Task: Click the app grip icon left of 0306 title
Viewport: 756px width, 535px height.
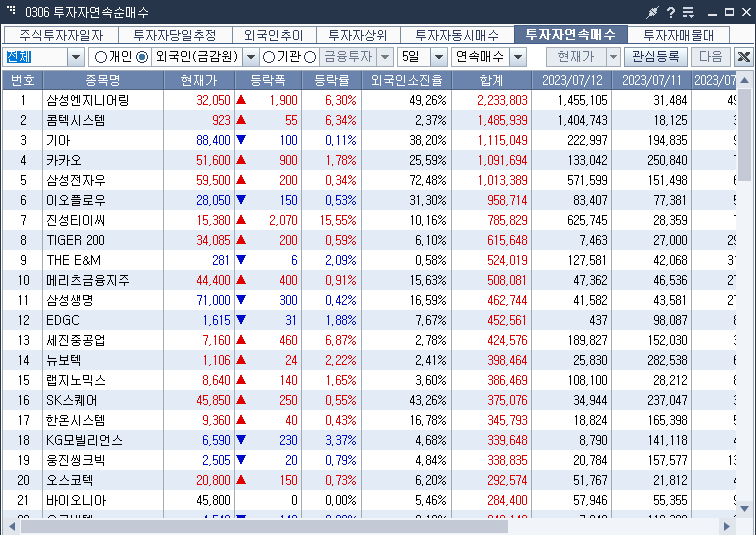Action: coord(11,9)
